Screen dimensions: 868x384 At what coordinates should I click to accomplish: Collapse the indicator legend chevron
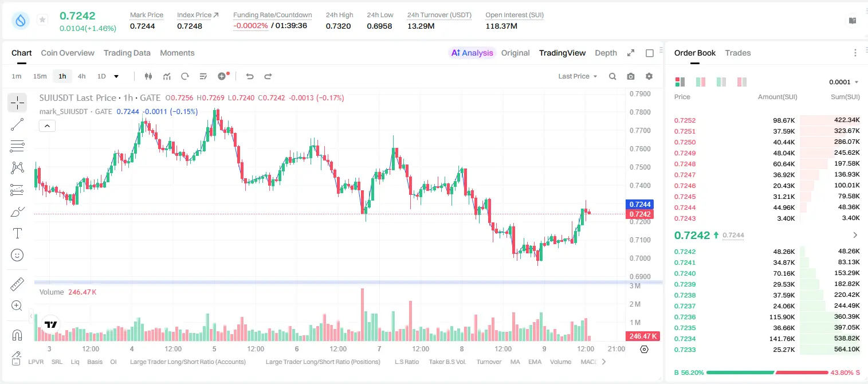click(47, 126)
